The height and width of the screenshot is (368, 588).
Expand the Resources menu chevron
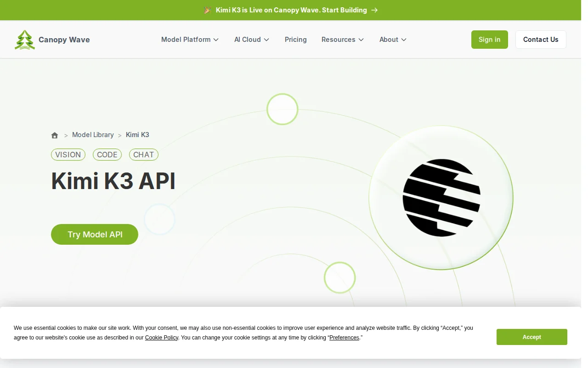coord(361,40)
